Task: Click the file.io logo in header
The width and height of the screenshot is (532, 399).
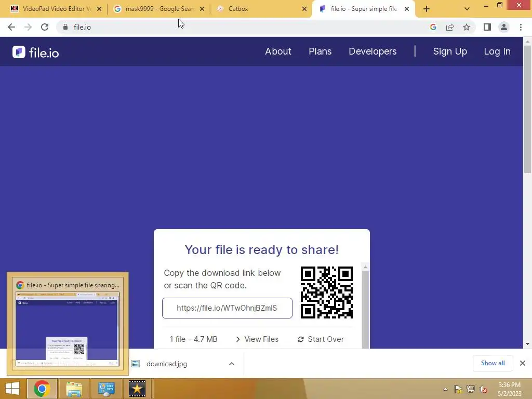Action: coord(36,52)
